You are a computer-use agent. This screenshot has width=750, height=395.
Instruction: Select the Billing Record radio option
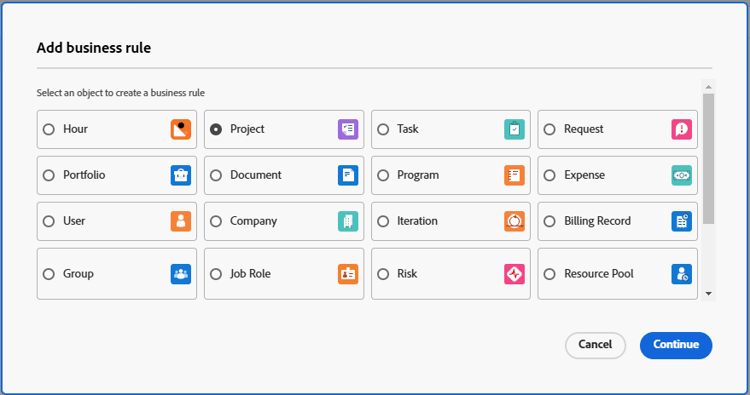click(550, 221)
